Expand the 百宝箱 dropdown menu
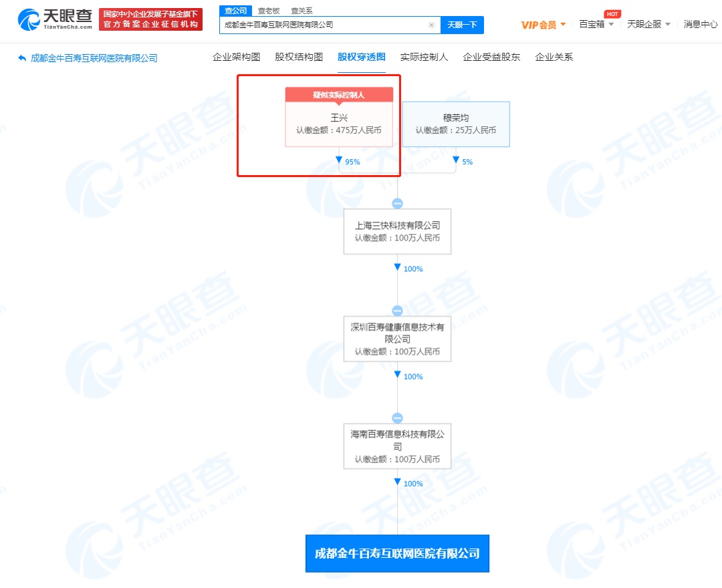The width and height of the screenshot is (722, 588). point(596,24)
